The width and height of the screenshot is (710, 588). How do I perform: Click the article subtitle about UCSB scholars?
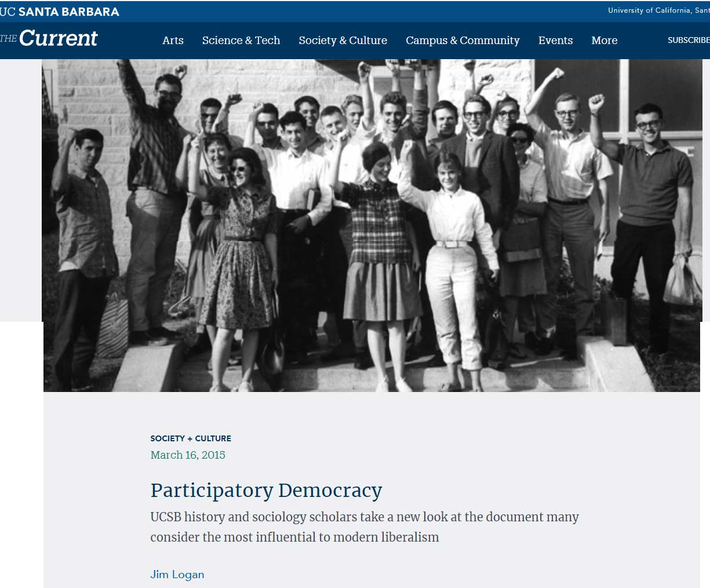[x=365, y=527]
